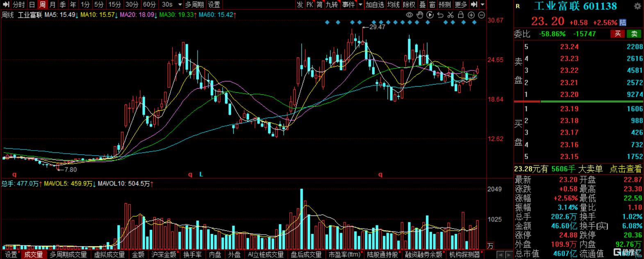Open the 更多 more options menu
Image resolution: width=644 pixels, height=259 pixels.
(461, 5)
